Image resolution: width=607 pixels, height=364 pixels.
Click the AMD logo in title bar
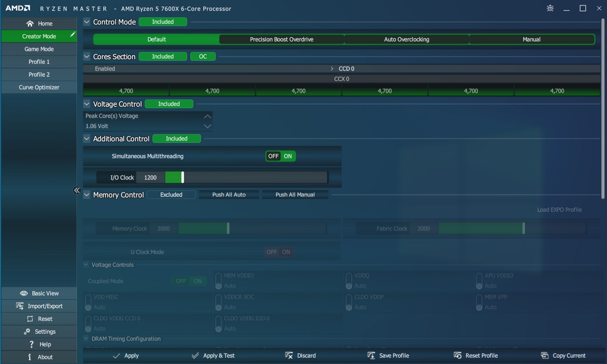18,8
